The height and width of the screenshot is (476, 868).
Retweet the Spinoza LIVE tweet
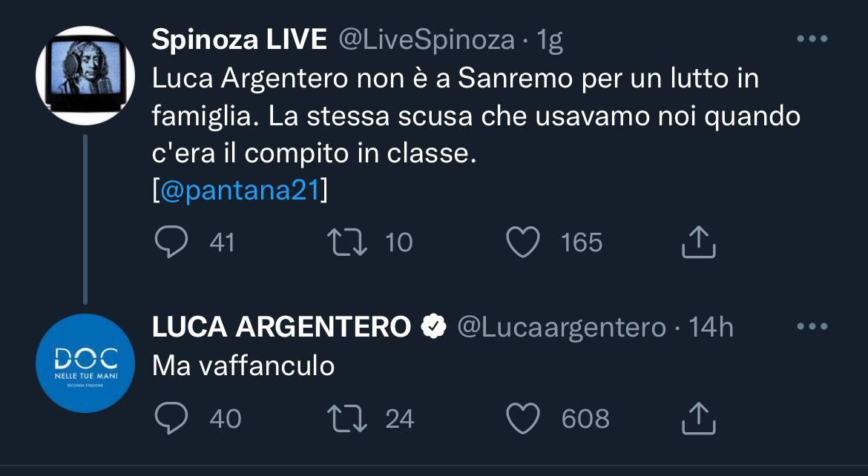pyautogui.click(x=348, y=242)
